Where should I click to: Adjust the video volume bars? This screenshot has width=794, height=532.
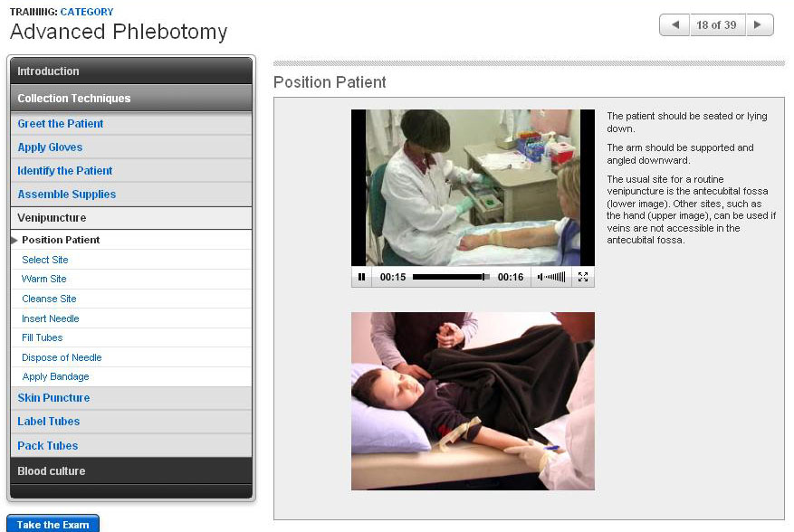(x=551, y=277)
